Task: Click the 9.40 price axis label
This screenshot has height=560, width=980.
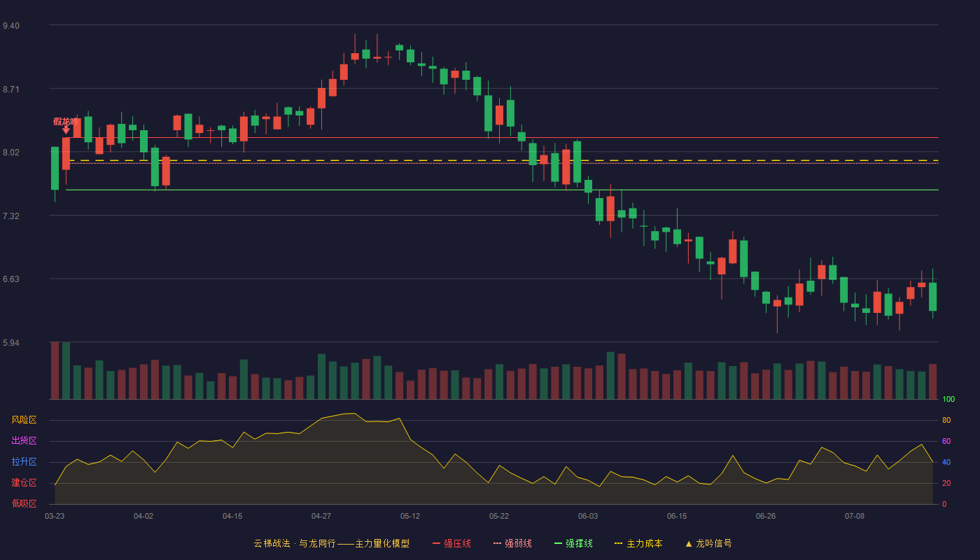Action: 11,26
